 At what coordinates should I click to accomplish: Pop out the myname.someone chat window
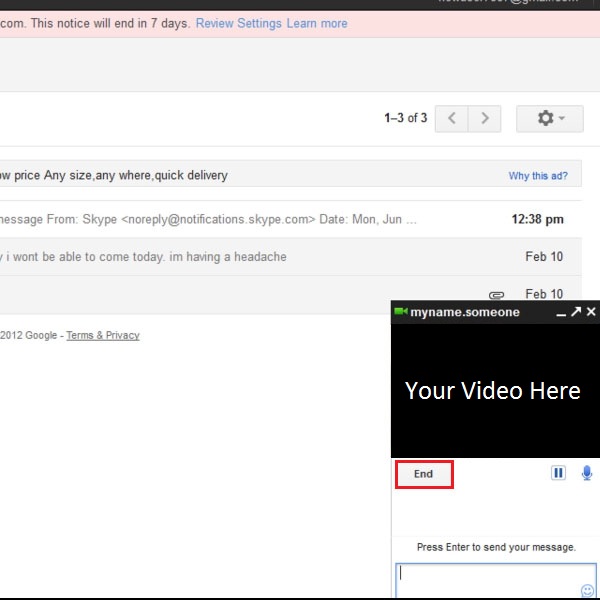[576, 312]
